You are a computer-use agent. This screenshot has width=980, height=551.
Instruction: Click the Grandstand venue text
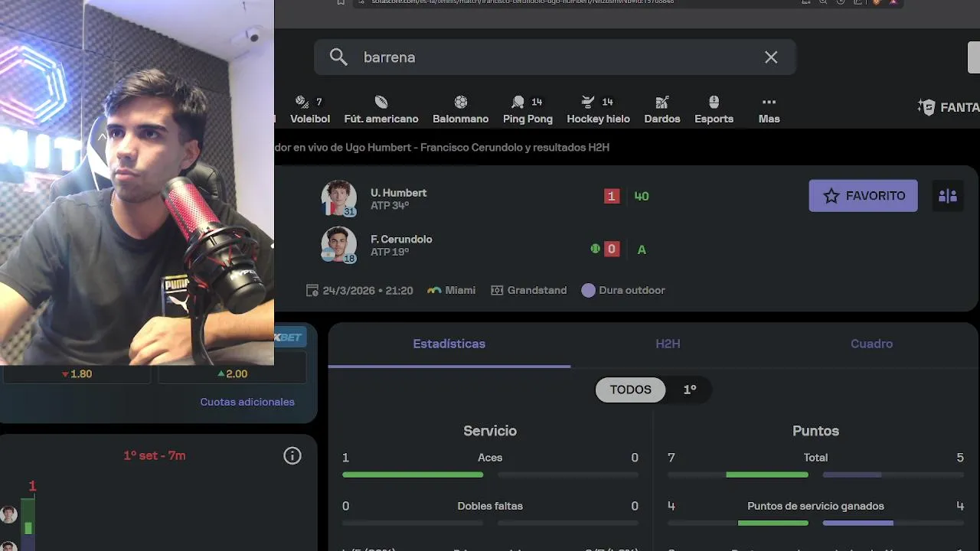point(537,290)
